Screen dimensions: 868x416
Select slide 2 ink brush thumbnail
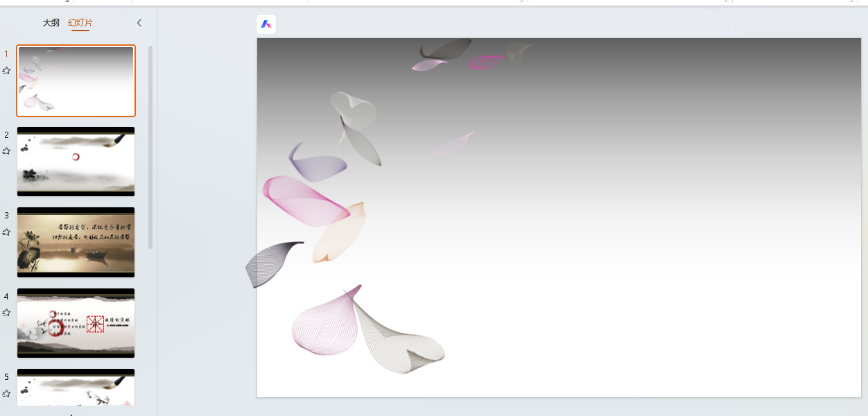pyautogui.click(x=76, y=162)
